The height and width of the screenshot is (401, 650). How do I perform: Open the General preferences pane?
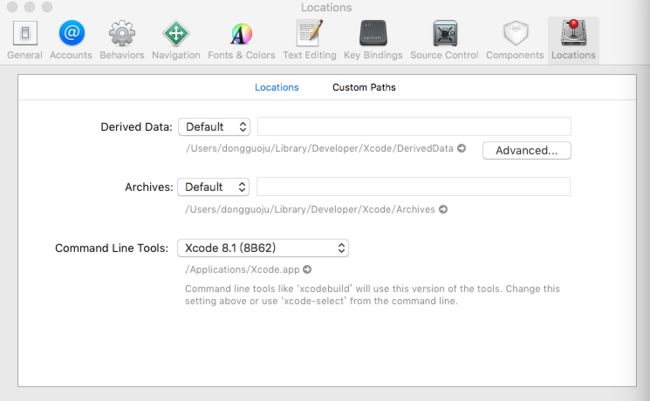25,40
